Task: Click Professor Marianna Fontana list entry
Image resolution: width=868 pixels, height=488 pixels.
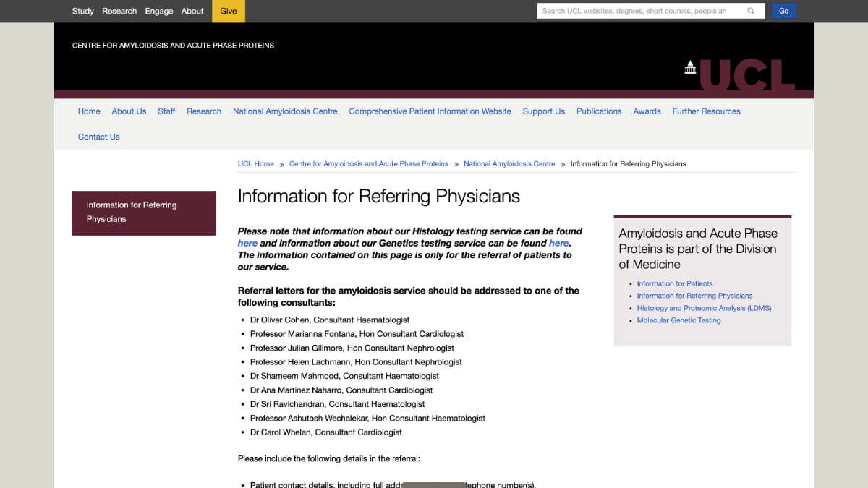Action: 357,334
